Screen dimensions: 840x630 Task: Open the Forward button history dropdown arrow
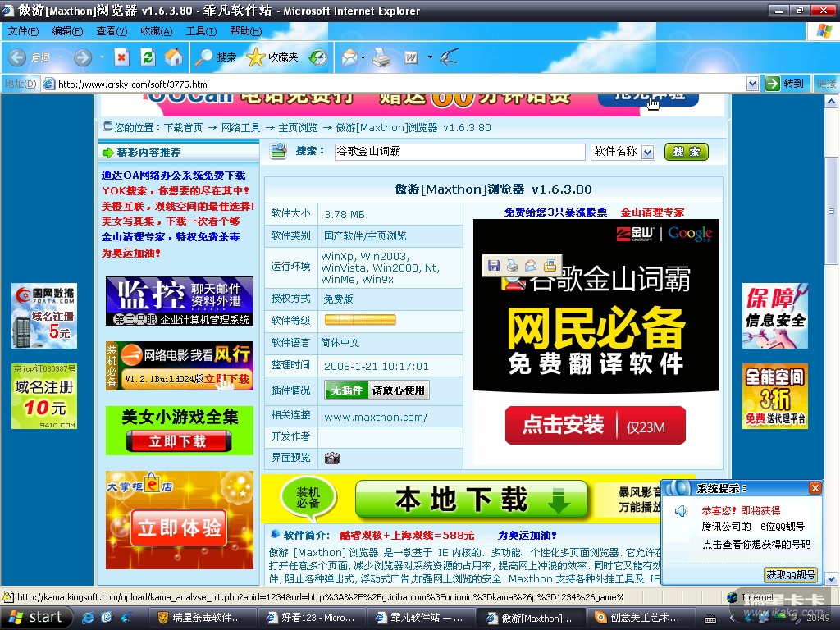pyautogui.click(x=101, y=57)
